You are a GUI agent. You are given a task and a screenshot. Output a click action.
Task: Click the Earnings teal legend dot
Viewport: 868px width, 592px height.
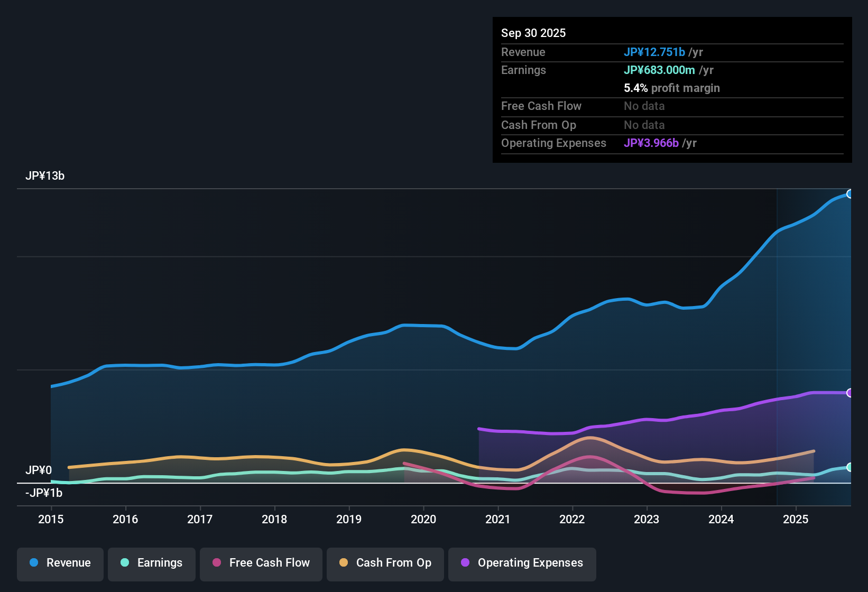point(125,563)
